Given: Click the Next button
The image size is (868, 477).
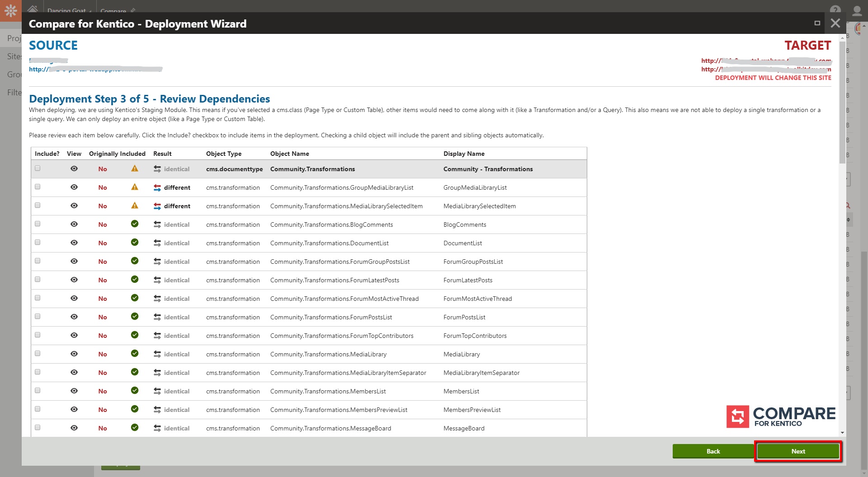Looking at the screenshot, I should coord(798,451).
